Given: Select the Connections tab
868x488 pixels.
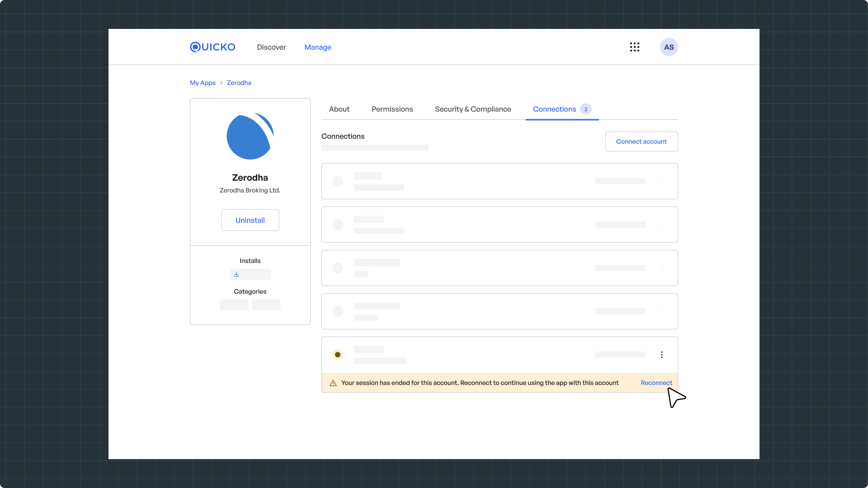Looking at the screenshot, I should tap(562, 109).
